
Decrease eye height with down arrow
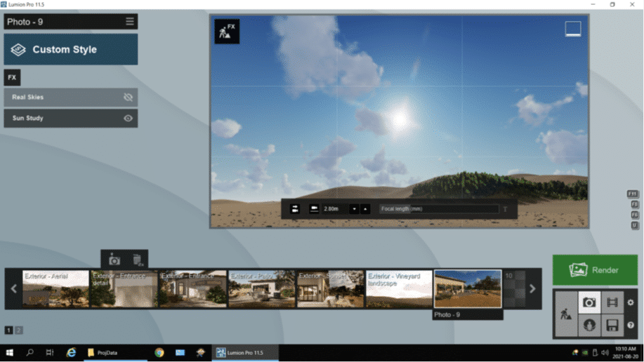point(354,209)
